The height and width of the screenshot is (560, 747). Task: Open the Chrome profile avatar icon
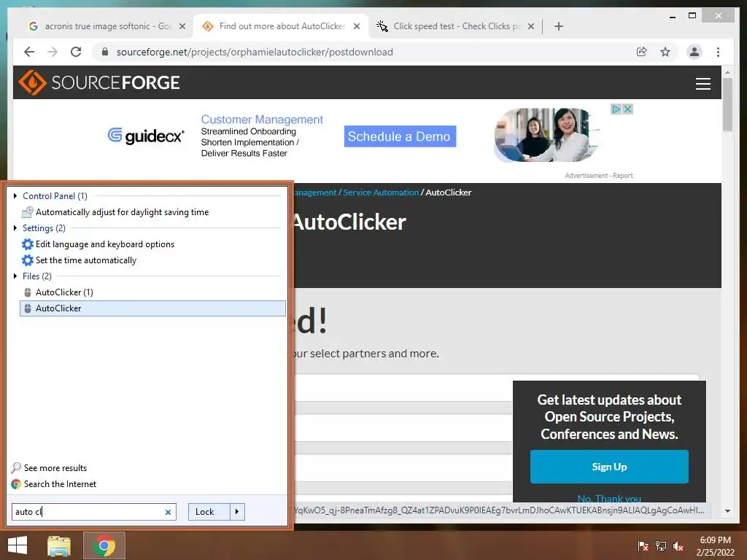(x=694, y=52)
